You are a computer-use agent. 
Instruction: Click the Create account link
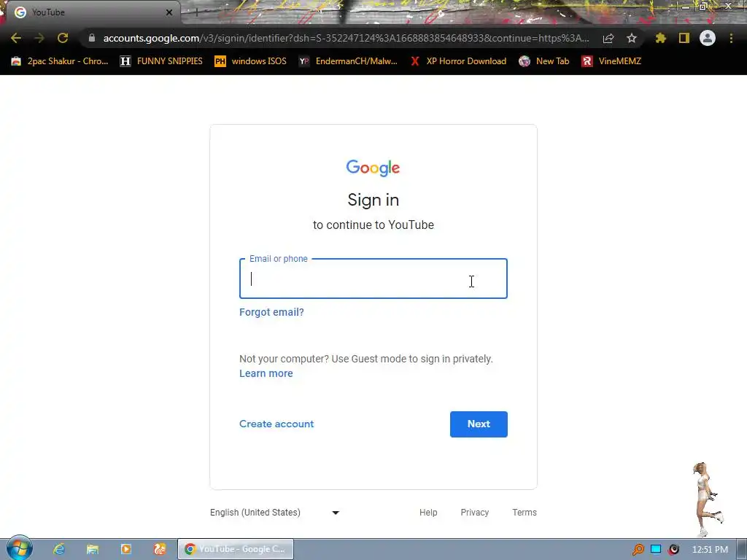(x=276, y=424)
